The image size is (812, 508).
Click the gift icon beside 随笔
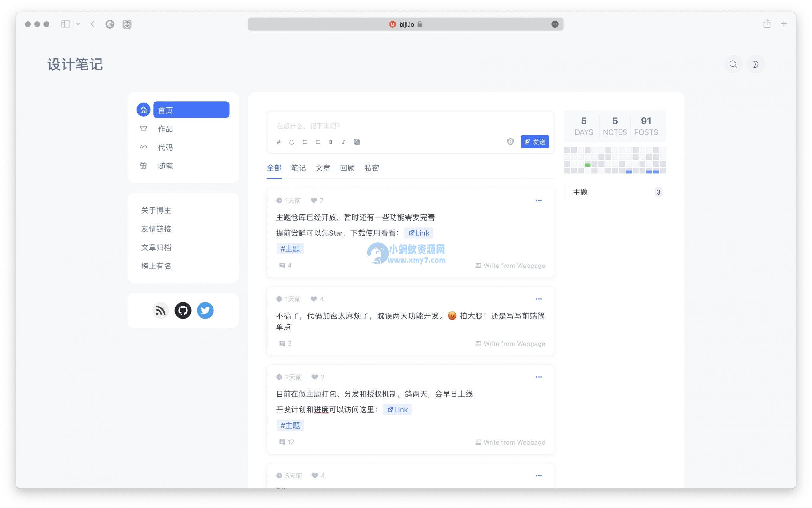(143, 166)
